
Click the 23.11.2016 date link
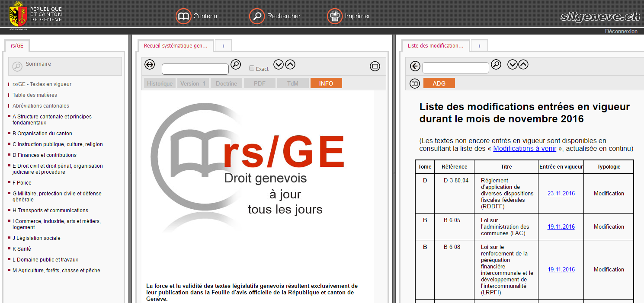click(561, 194)
